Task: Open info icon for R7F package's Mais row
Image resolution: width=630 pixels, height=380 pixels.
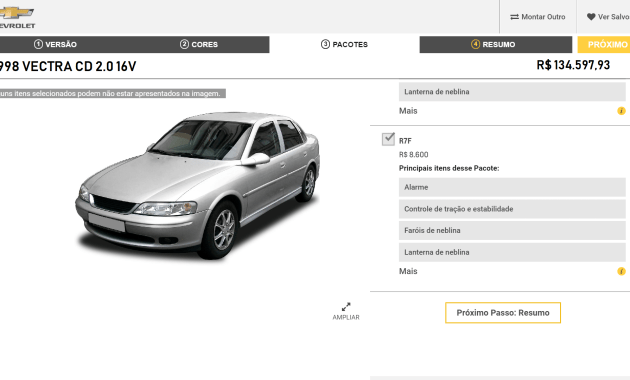Action: click(x=621, y=272)
